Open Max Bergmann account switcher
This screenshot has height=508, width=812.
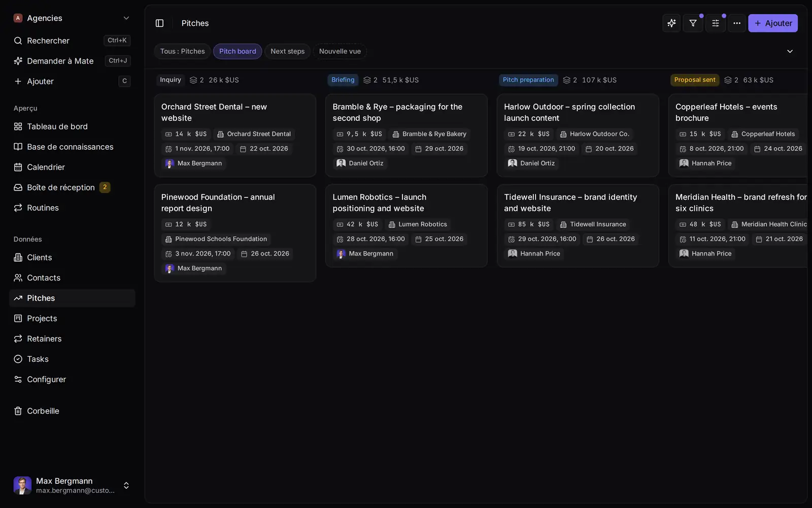[72, 486]
